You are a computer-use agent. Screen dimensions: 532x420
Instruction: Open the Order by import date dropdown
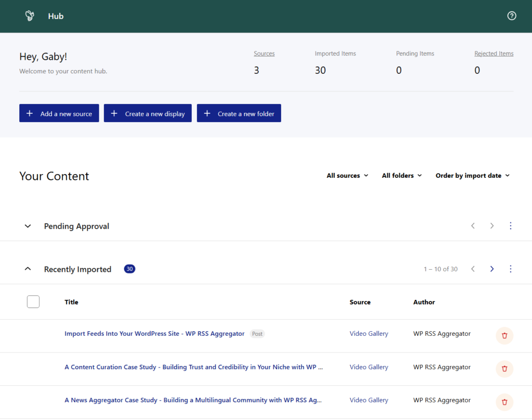tap(473, 176)
